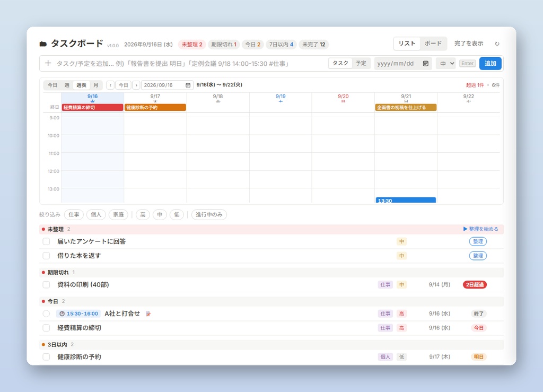Click the reload icon in the header
Screen dimensions: 543x392
(497, 43)
